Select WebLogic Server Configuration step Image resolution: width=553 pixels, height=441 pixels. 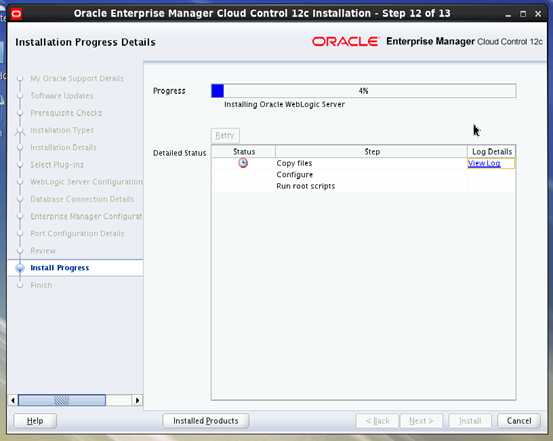[86, 182]
